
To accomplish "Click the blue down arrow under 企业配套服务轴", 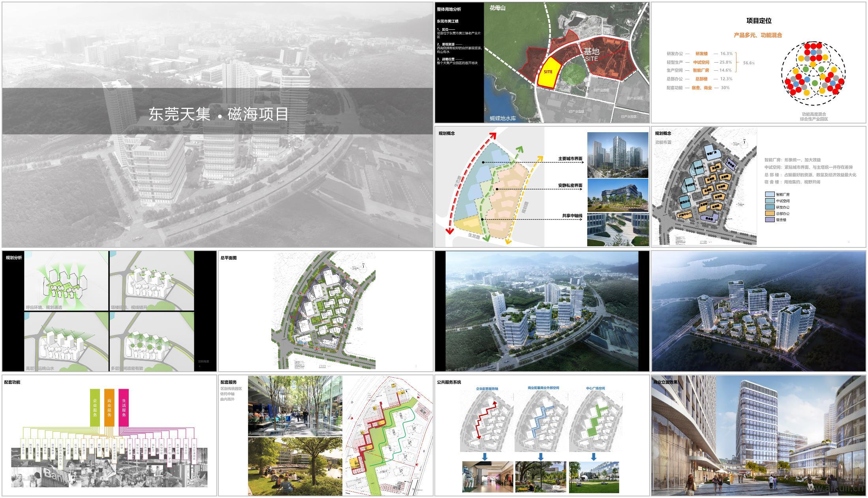I will click(x=485, y=457).
